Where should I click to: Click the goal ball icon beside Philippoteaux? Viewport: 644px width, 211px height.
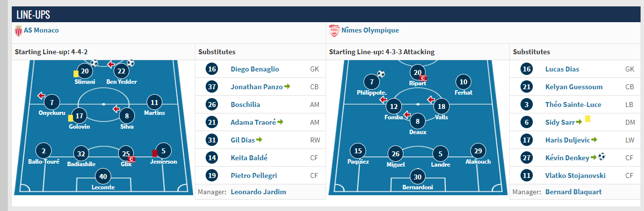381,74
